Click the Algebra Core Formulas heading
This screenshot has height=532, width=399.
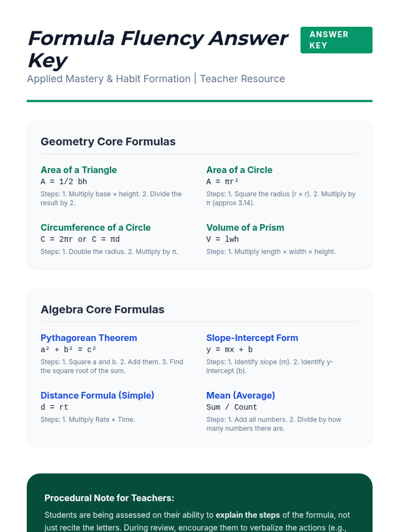[x=102, y=310]
